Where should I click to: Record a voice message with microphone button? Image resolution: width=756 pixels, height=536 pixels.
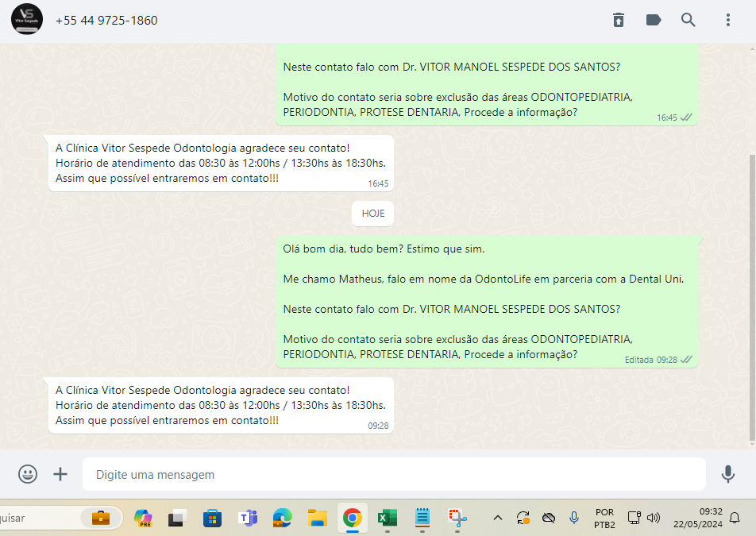pyautogui.click(x=727, y=474)
